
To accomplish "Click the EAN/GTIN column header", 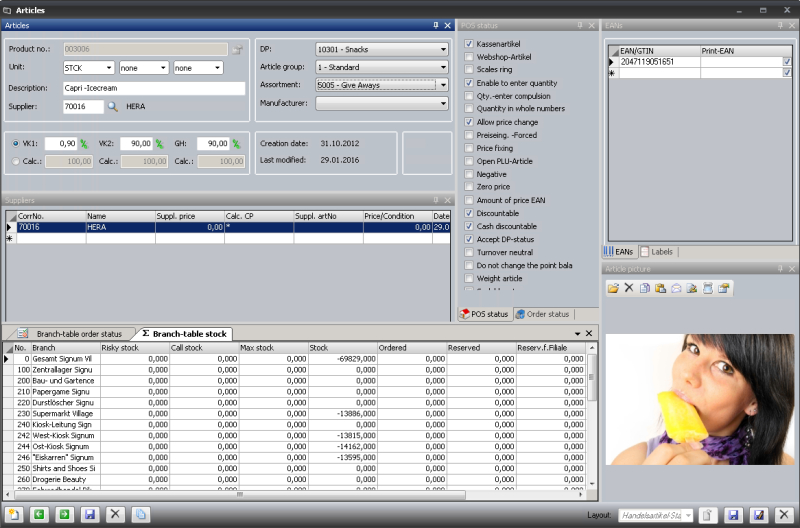I will click(659, 51).
